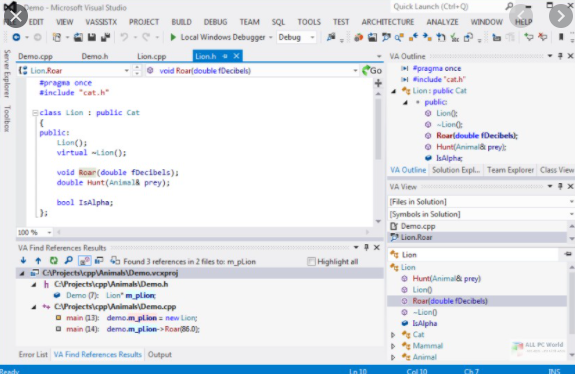Select Hunt(Animal& prey) in VA Outline
Viewport: 575px width, 374px height.
(471, 147)
